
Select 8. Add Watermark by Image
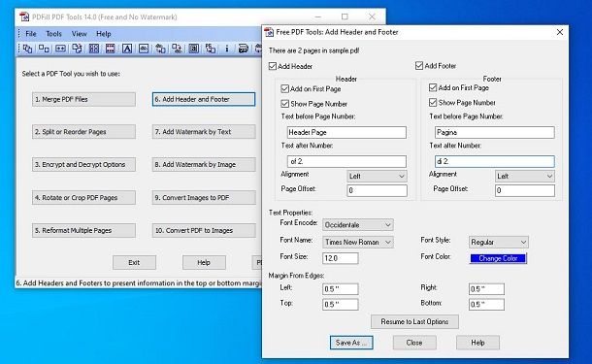pos(204,165)
